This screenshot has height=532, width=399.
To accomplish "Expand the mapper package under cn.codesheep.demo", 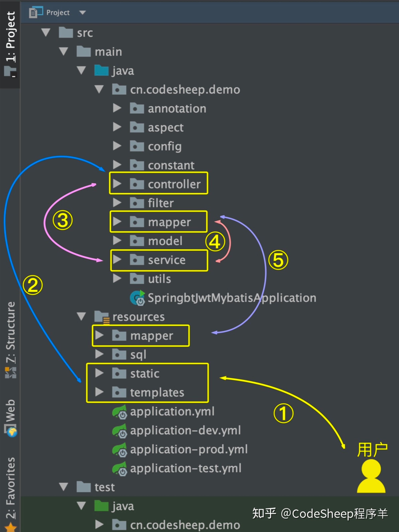I will [x=117, y=222].
